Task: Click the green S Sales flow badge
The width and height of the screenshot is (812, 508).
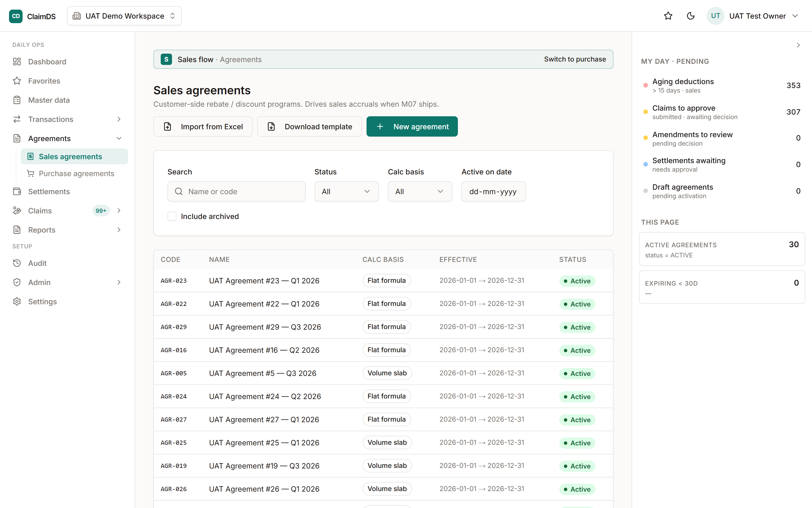Action: (166, 59)
